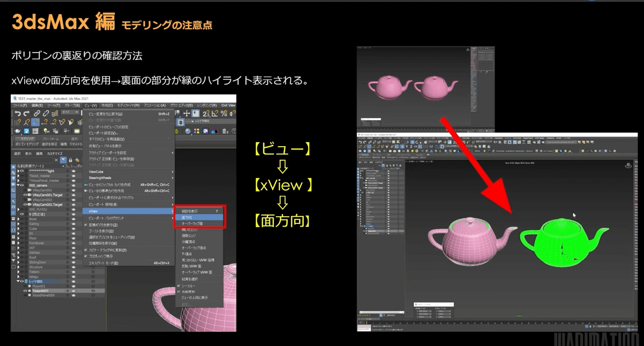The image size is (644, 346).
Task: Choose オーバーラップ面 in the xView submenu
Action: pyautogui.click(x=199, y=223)
